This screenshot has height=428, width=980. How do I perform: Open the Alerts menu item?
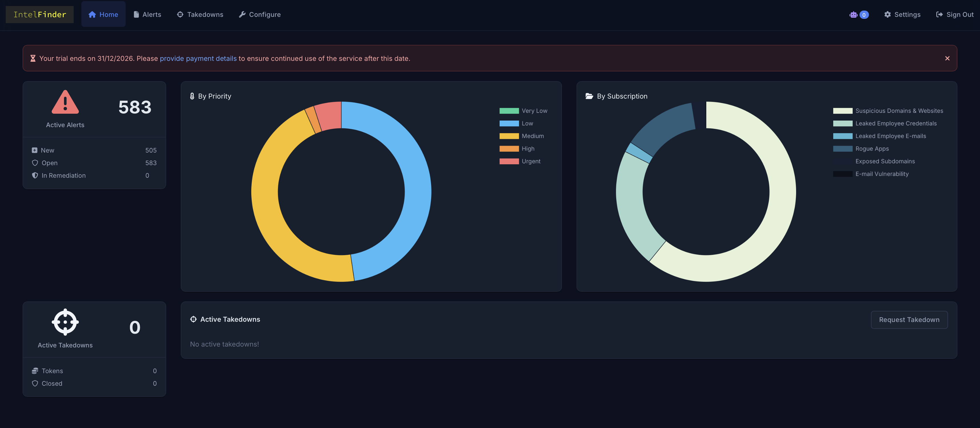(147, 15)
